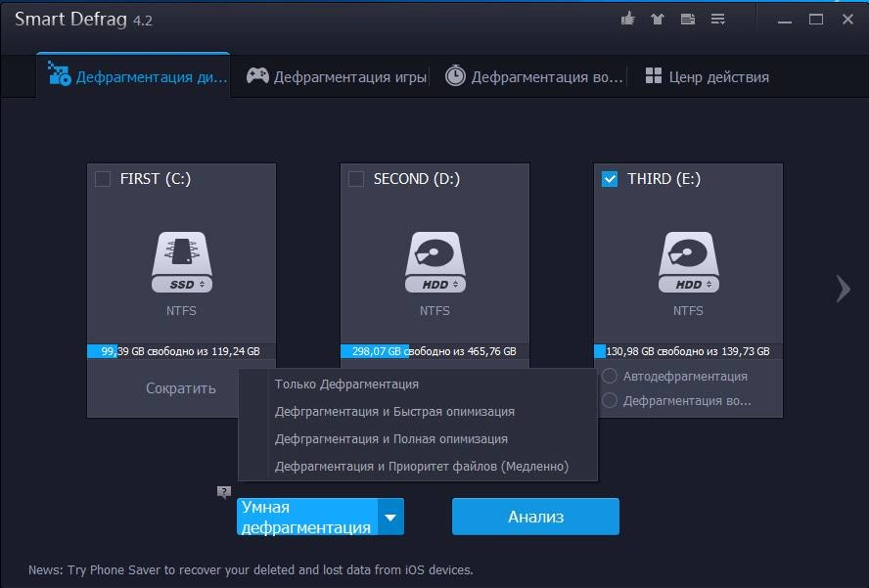Viewport: 869px width, 588px height.
Task: Tick the SECOND (D:) checkbox
Action: click(356, 179)
